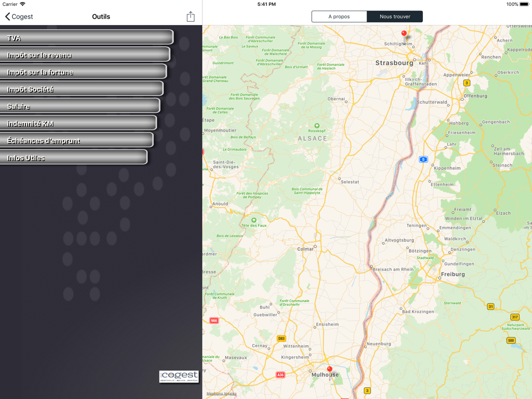Click the Outils title text
The width and height of the screenshot is (532, 399).
tap(101, 16)
